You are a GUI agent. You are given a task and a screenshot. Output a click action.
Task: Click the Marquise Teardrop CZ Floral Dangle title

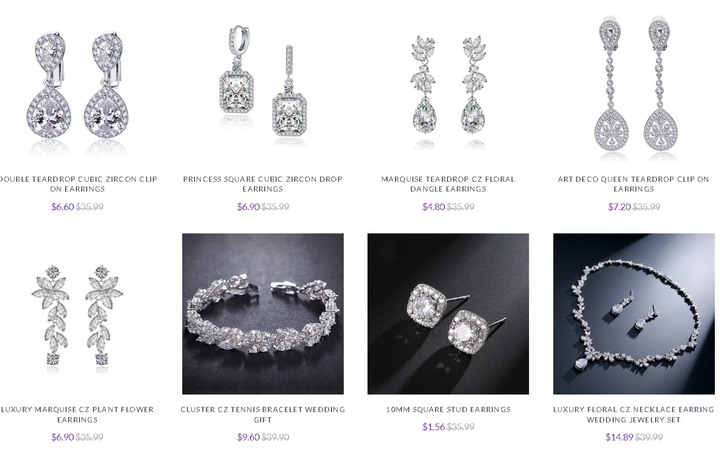pyautogui.click(x=448, y=184)
